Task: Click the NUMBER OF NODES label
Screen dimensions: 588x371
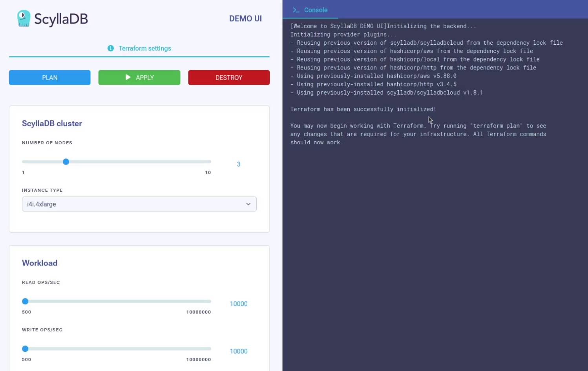Action: click(47, 143)
